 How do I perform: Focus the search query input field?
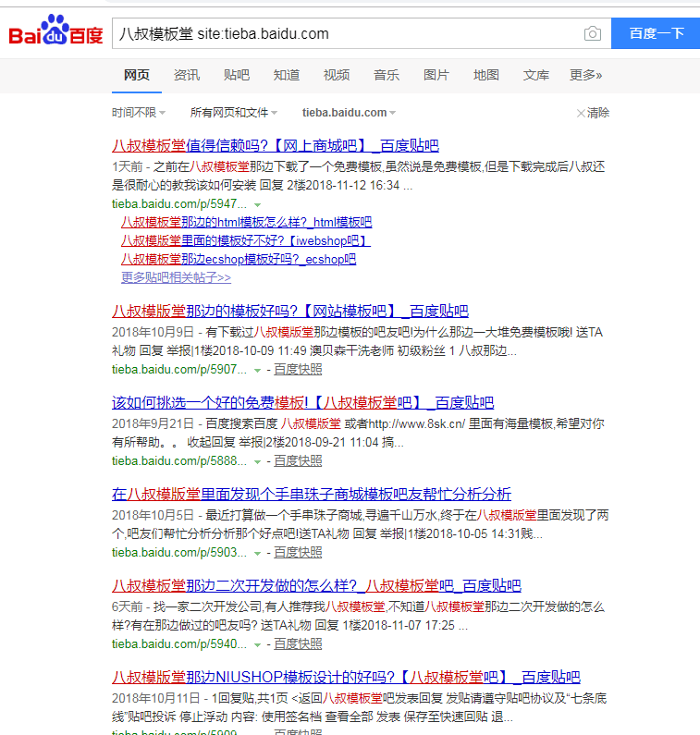tap(347, 33)
